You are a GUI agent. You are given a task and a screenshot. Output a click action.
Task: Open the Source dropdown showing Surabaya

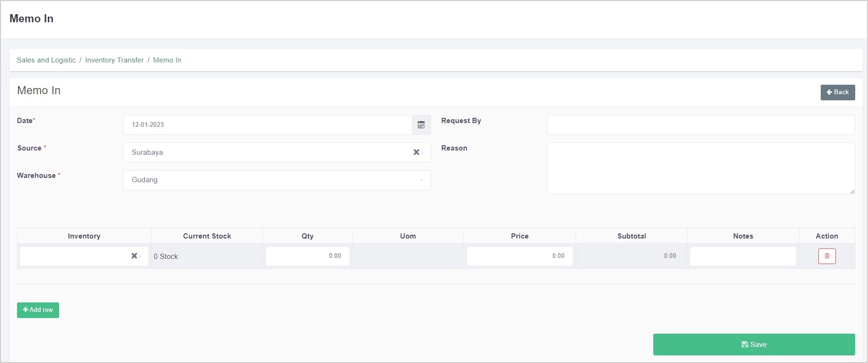(270, 152)
